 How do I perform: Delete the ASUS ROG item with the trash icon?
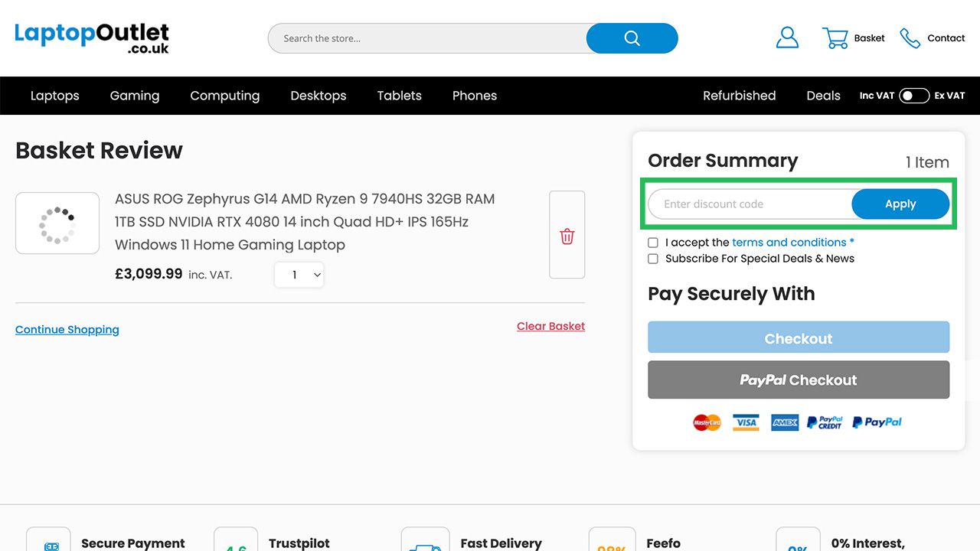[x=567, y=236]
